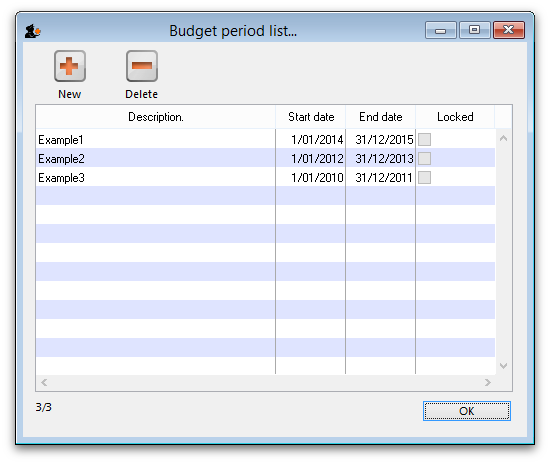Confirm with the OK button
The width and height of the screenshot is (550, 464).
(x=467, y=411)
